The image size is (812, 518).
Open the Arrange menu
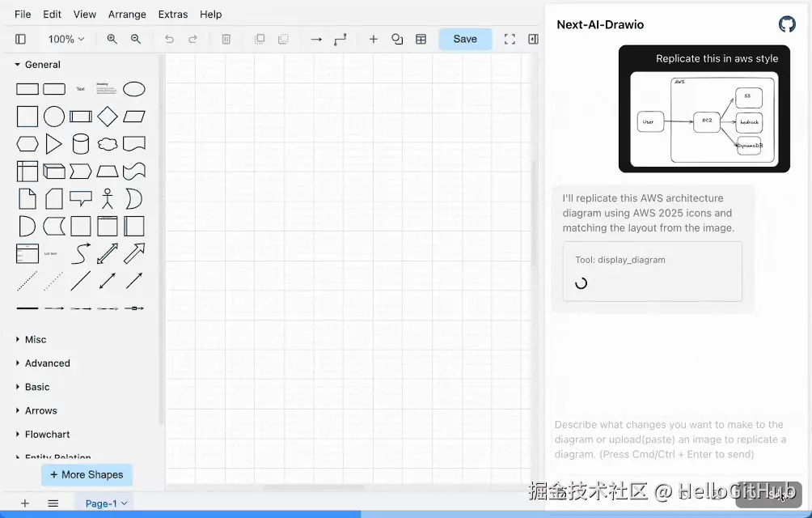(x=127, y=15)
